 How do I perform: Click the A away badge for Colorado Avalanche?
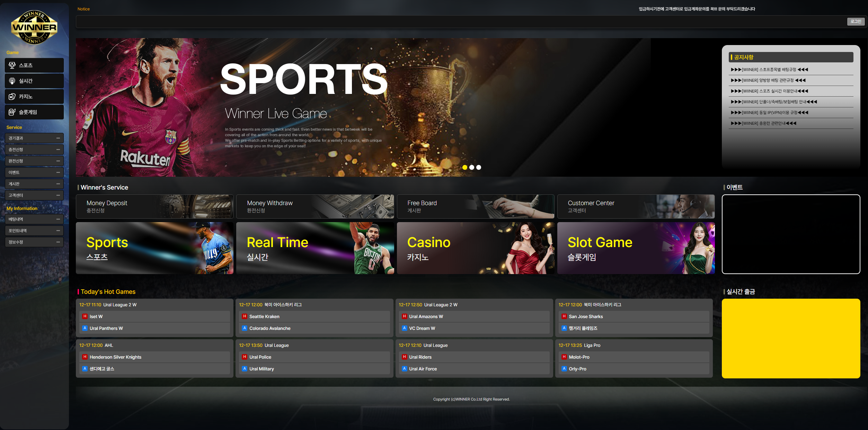245,328
